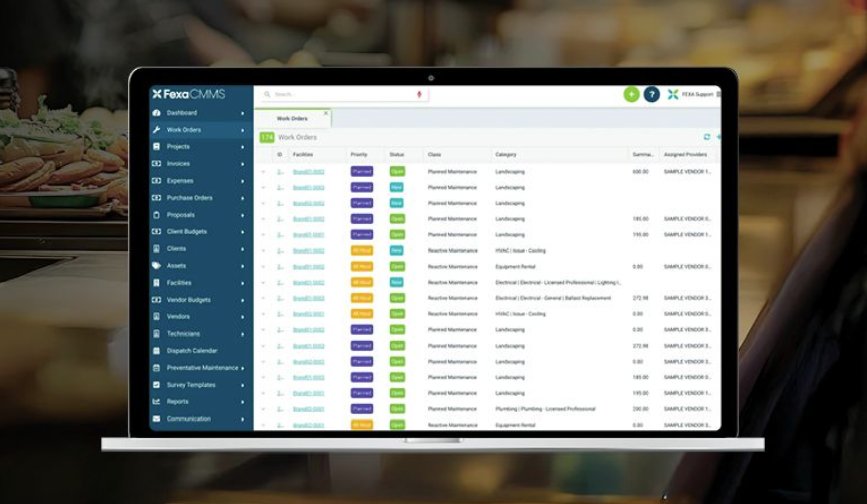Select Purchase Orders in the sidebar

pyautogui.click(x=189, y=198)
